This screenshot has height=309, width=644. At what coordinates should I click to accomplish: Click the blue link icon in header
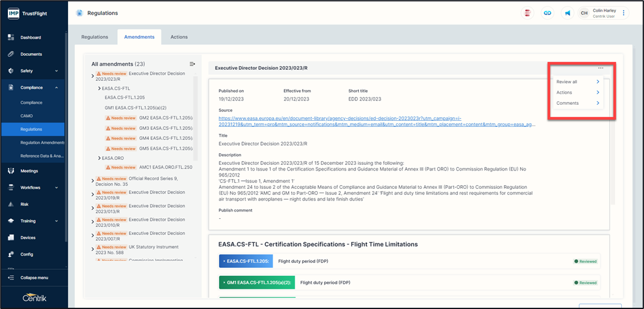547,13
